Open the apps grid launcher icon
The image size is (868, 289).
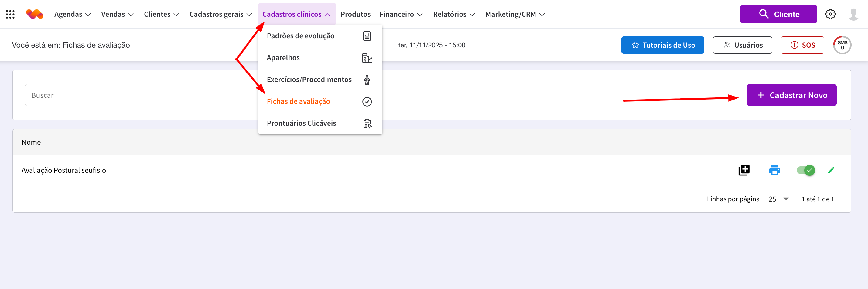tap(10, 14)
